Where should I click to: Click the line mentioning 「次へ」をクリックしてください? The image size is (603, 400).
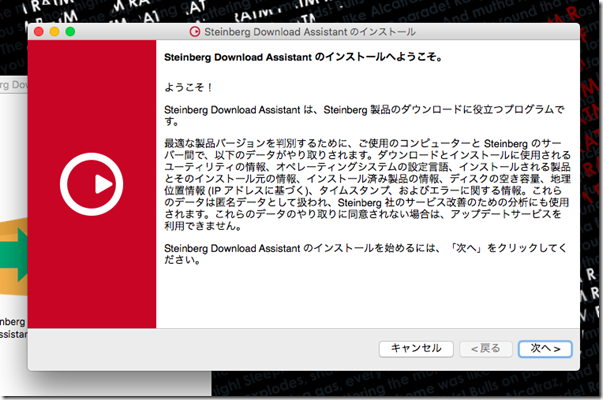point(365,254)
